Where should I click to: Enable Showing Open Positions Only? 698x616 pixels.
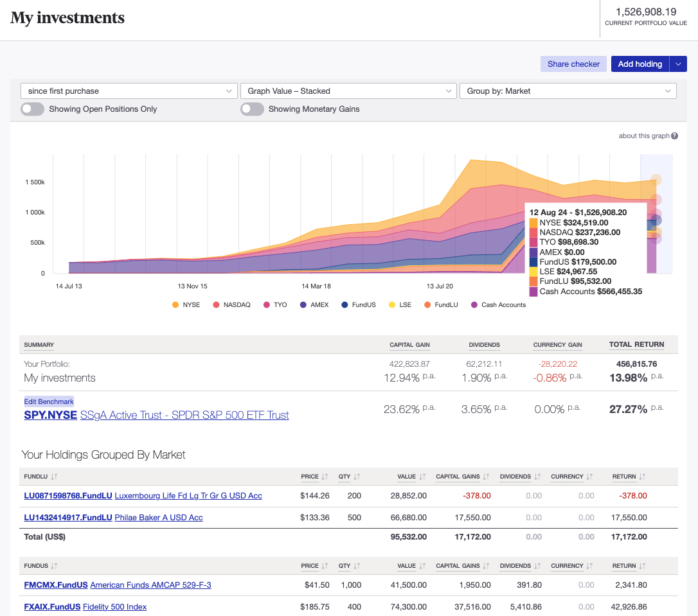pyautogui.click(x=32, y=109)
